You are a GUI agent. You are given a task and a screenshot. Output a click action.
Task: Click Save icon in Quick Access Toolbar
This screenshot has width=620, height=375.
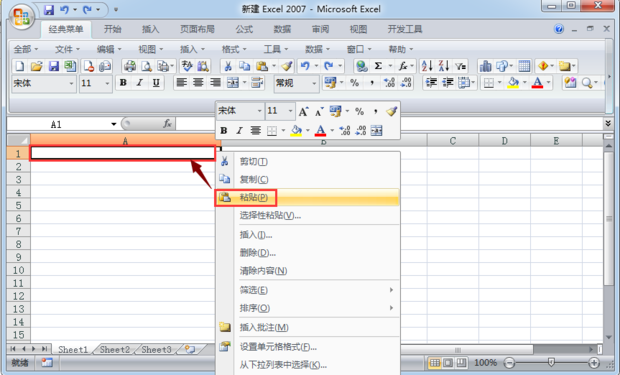49,9
